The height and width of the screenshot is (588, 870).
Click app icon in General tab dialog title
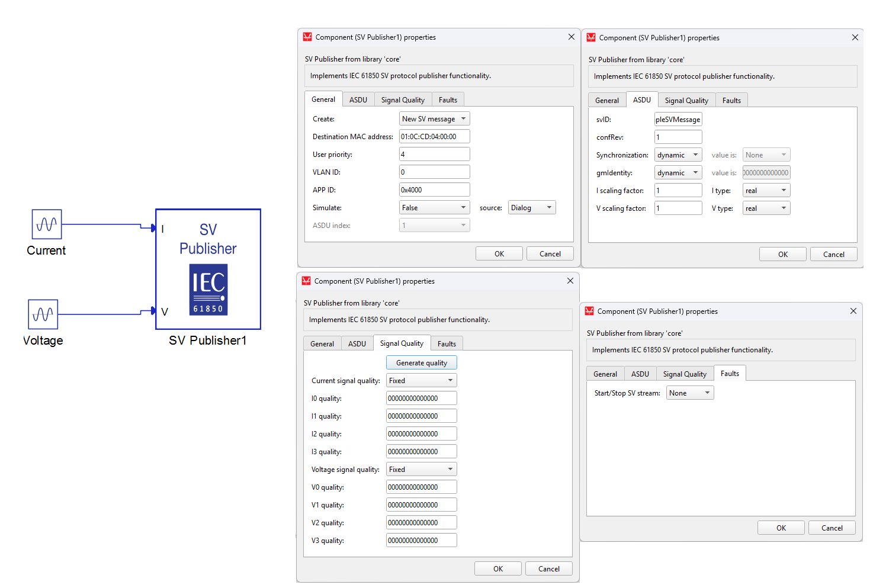click(307, 37)
